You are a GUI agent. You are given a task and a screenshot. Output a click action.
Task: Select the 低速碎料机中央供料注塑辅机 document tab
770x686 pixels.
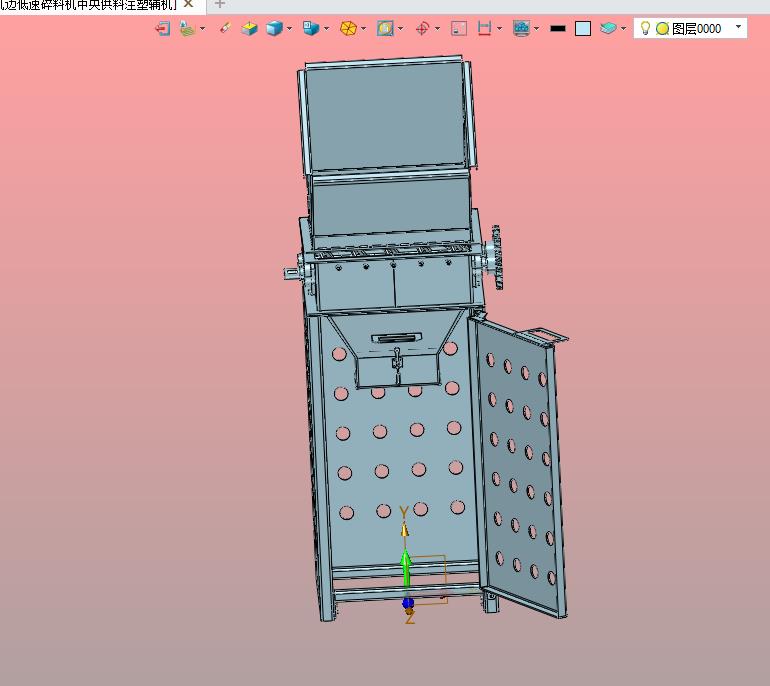tap(88, 5)
